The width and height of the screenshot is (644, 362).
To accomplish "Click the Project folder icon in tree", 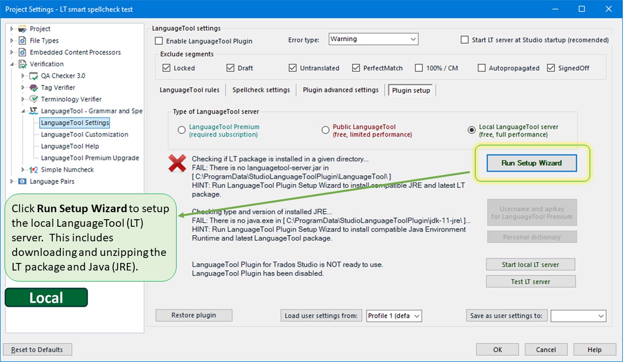I will pyautogui.click(x=22, y=29).
